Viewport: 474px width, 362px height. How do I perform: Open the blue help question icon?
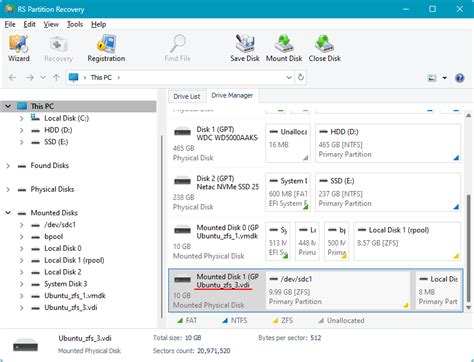459,78
